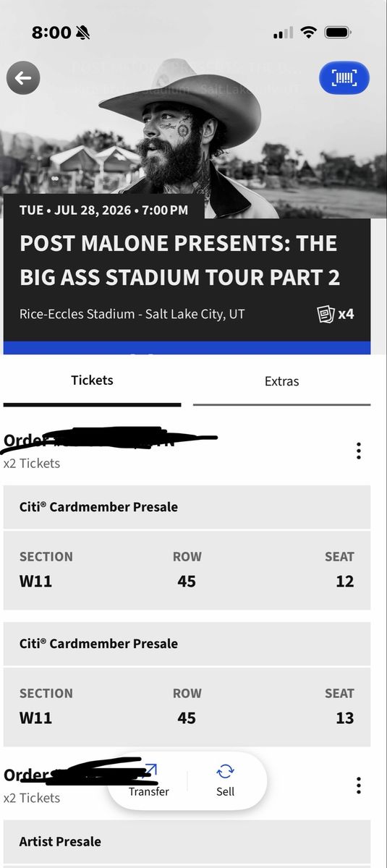Switch to the Extras tab

pyautogui.click(x=281, y=381)
